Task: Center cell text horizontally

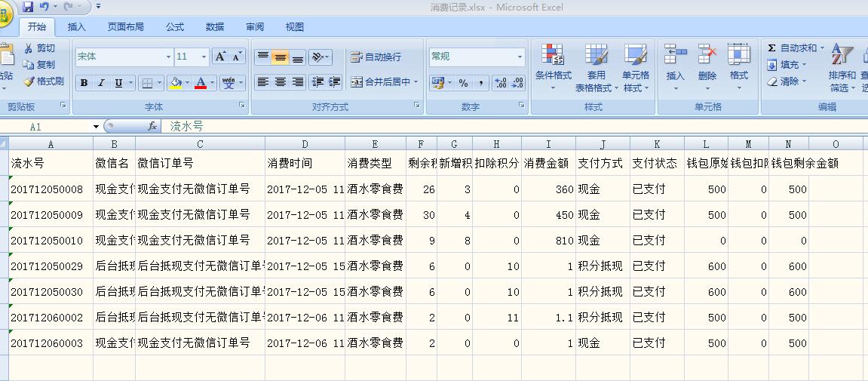Action: [x=280, y=82]
